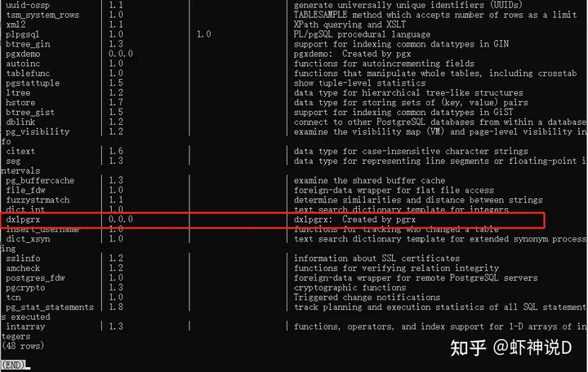The height and width of the screenshot is (372, 588).
Task: Select the intarray extension name
Action: [25, 326]
